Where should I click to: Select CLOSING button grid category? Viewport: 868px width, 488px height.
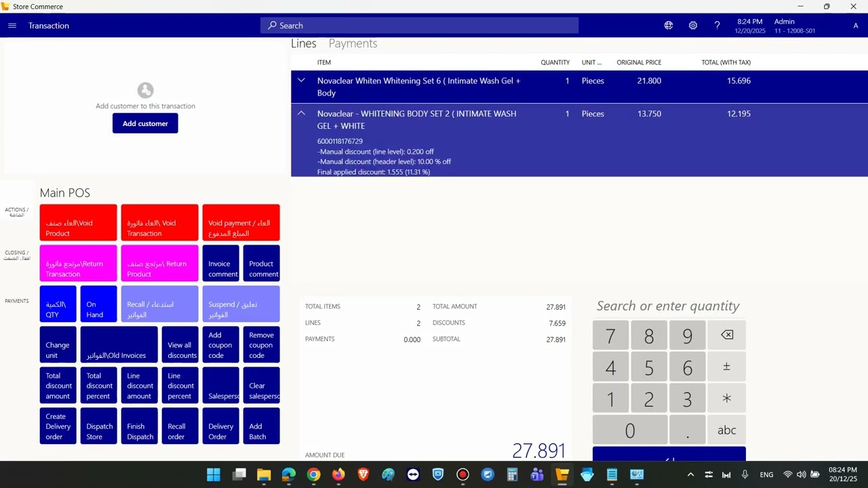[x=16, y=255]
